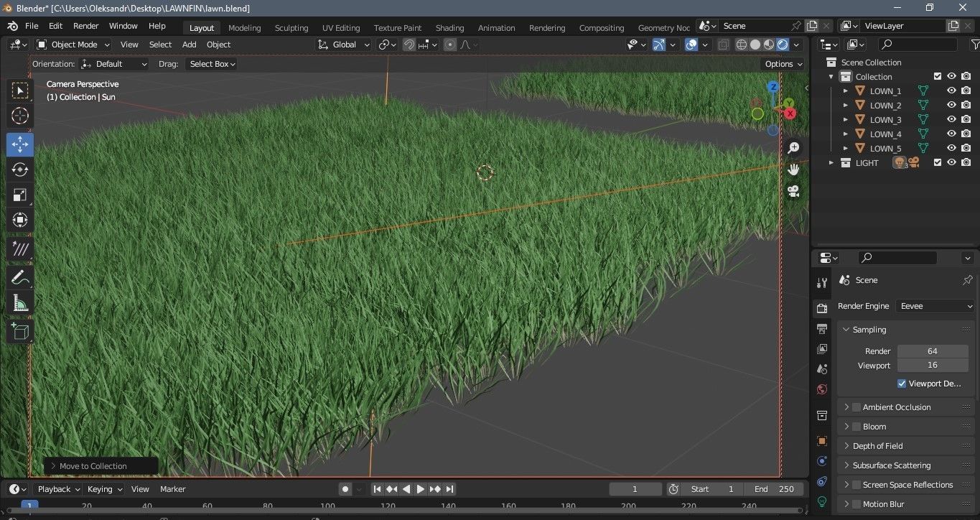Enable Ambient Occlusion checkbox
Viewport: 980px width, 520px height.
click(x=856, y=407)
